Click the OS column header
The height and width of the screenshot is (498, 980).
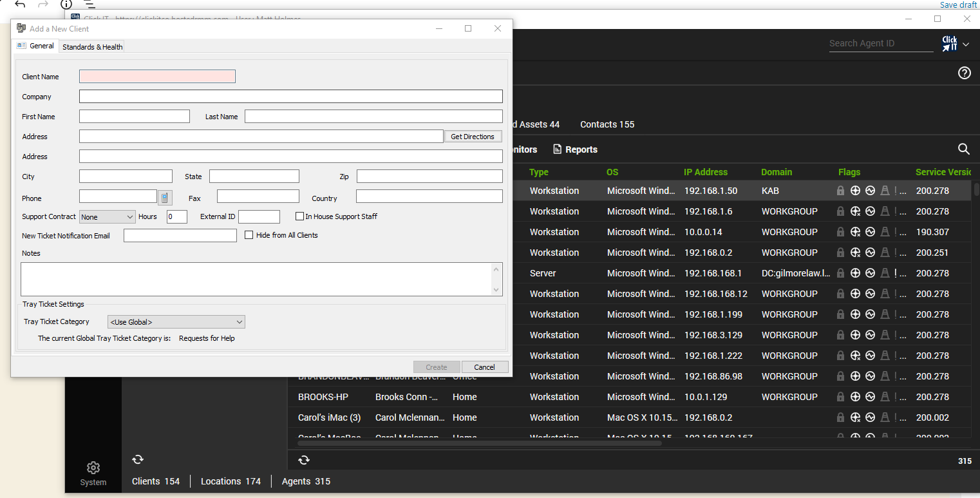click(x=612, y=172)
